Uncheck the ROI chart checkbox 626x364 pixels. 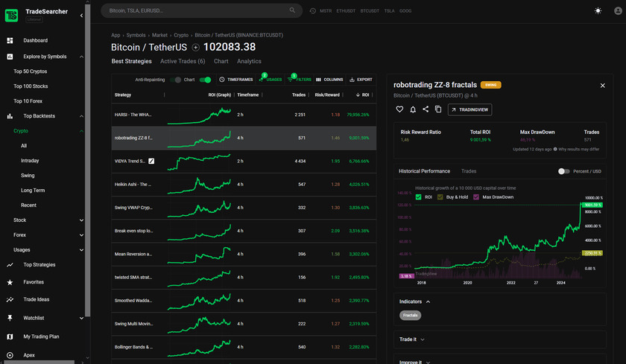418,197
